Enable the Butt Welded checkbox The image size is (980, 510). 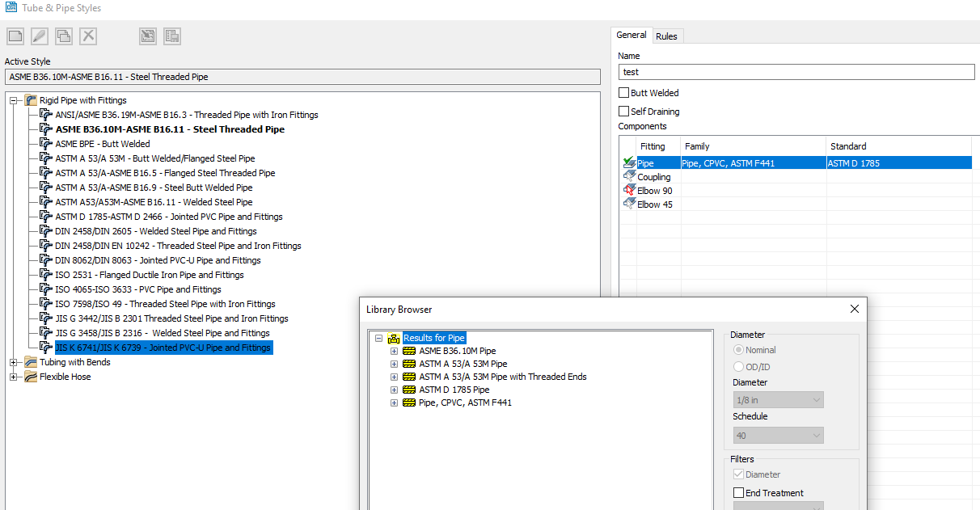tap(623, 92)
